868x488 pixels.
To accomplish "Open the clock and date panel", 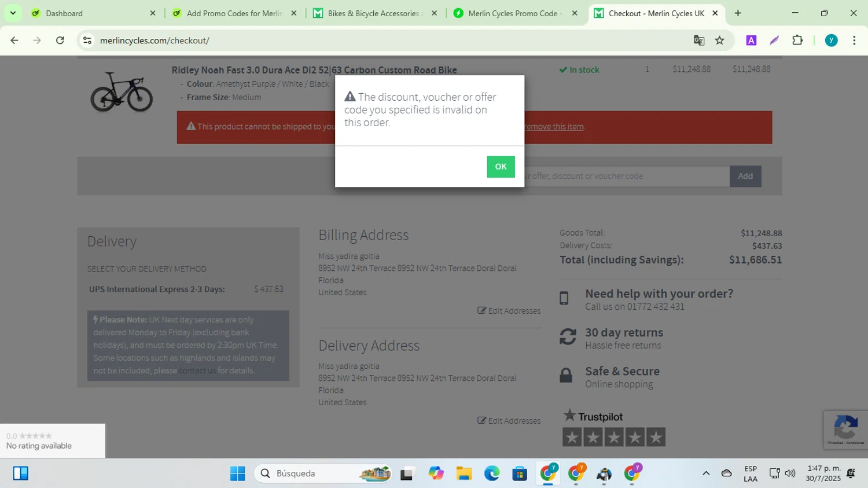I will point(823,474).
